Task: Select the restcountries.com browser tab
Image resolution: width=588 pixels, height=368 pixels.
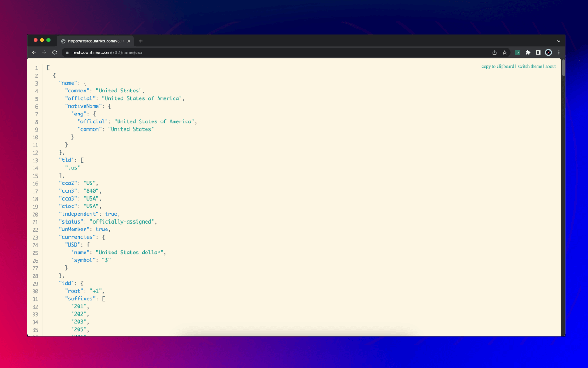Action: 92,40
